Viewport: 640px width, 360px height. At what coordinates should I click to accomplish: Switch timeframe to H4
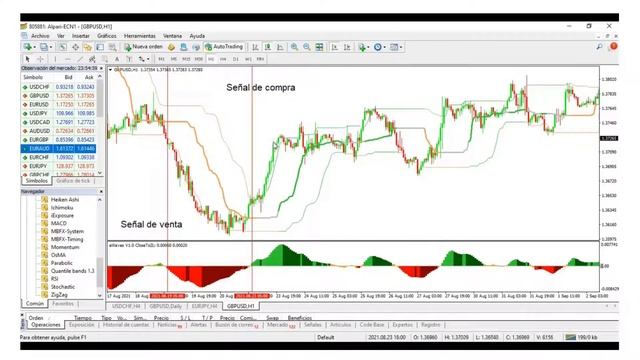coord(223,59)
